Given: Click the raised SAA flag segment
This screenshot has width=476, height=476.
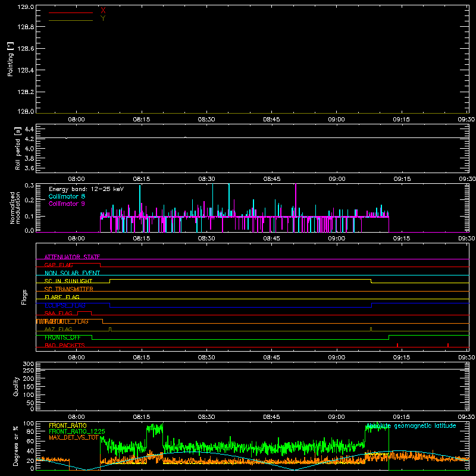Looking at the screenshot, I should tap(84, 312).
